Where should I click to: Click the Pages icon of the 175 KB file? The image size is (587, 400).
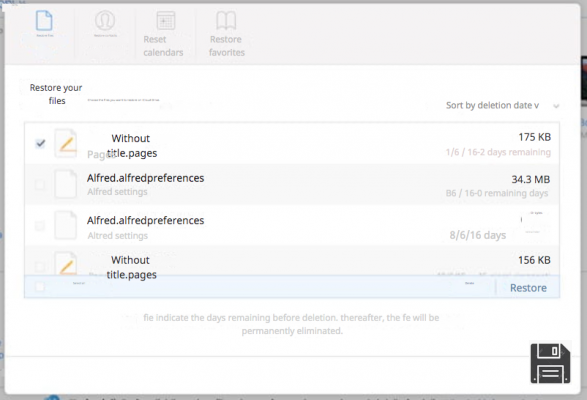[x=66, y=143]
